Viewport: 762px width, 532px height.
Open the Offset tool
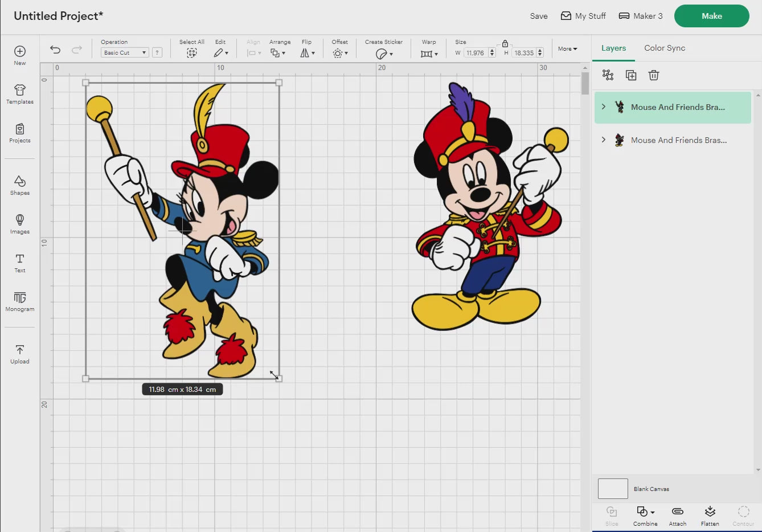(340, 53)
